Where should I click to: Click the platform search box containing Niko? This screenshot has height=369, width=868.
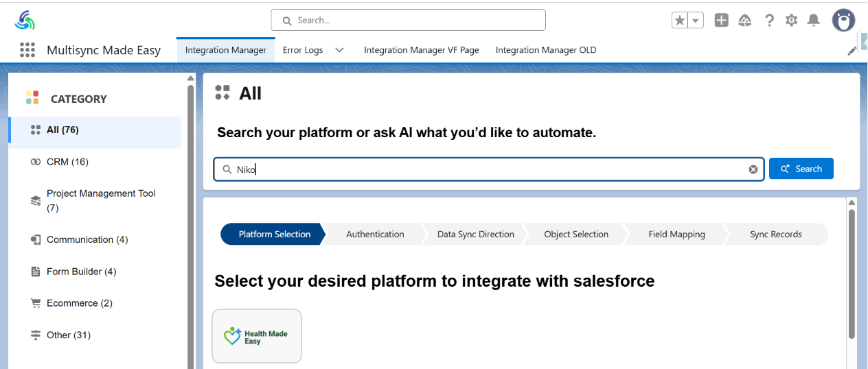489,169
